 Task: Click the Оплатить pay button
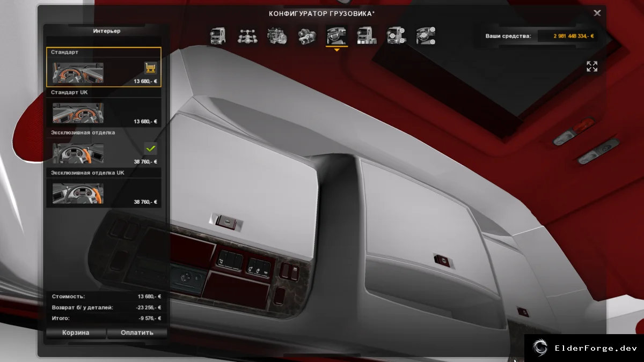[x=137, y=333]
